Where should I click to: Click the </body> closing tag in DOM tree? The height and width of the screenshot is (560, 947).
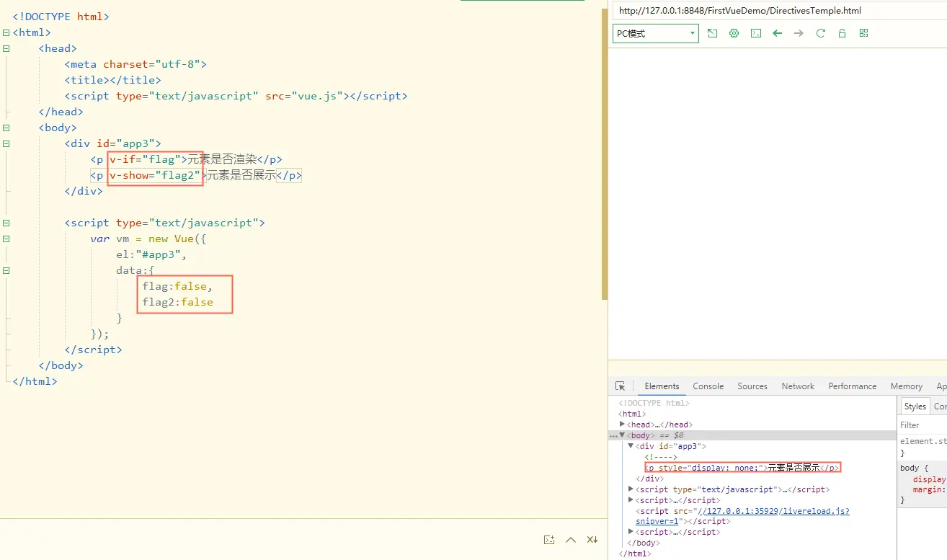tap(643, 543)
